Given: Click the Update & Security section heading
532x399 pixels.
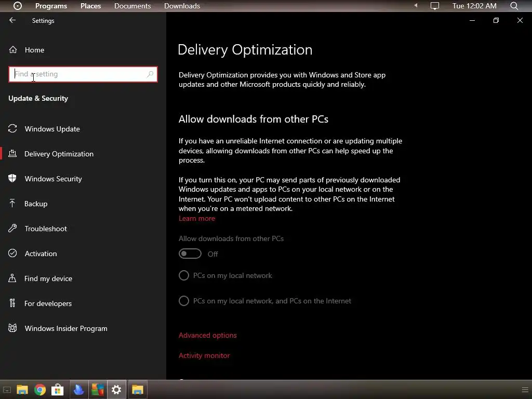Looking at the screenshot, I should [x=38, y=98].
